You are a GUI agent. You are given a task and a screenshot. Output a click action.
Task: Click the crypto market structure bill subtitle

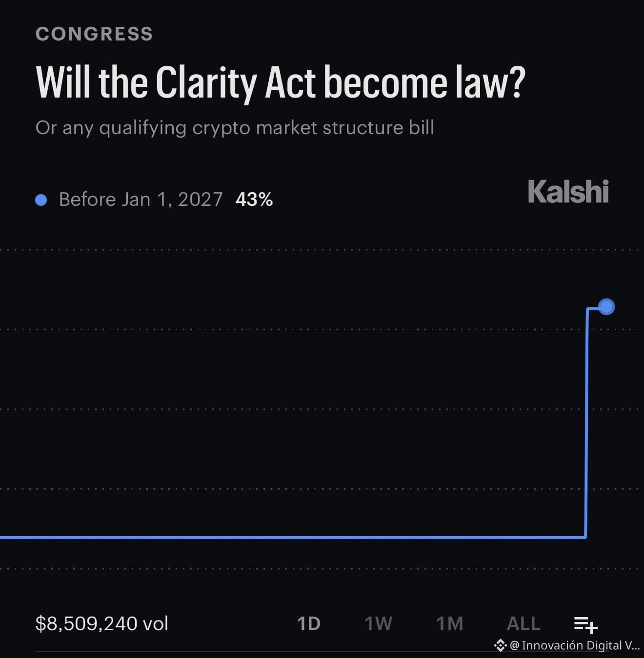pos(235,128)
